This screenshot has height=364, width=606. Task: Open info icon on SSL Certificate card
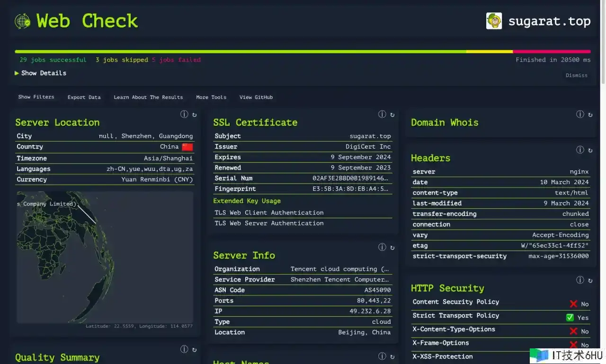point(382,114)
